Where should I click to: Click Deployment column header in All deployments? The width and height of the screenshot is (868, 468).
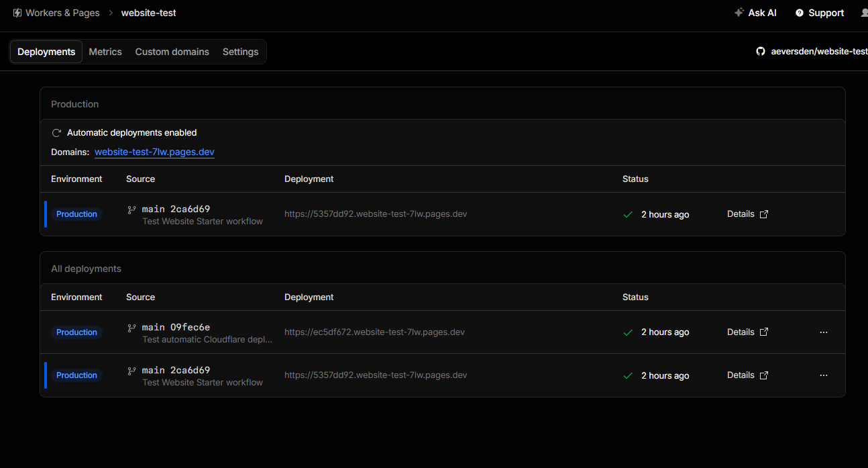(x=309, y=297)
